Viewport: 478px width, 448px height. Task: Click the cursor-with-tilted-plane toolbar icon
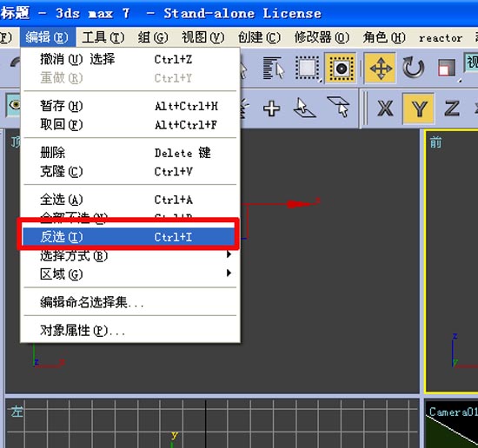tap(339, 107)
